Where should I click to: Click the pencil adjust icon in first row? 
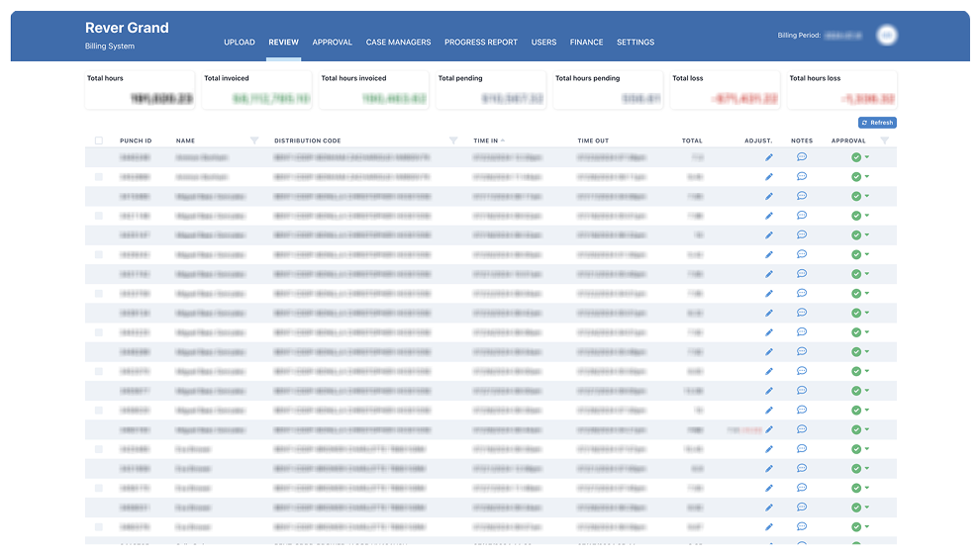[x=769, y=157]
